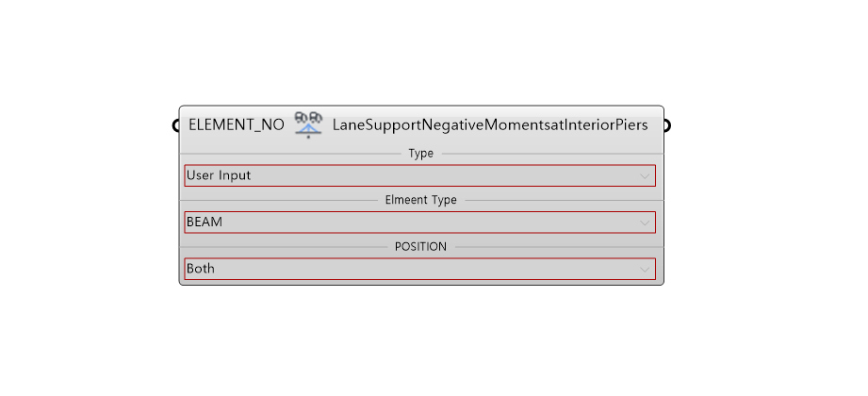The height and width of the screenshot is (396, 868).
Task: Open the Elmeent Type dropdown showing BEAM
Action: pyautogui.click(x=419, y=223)
